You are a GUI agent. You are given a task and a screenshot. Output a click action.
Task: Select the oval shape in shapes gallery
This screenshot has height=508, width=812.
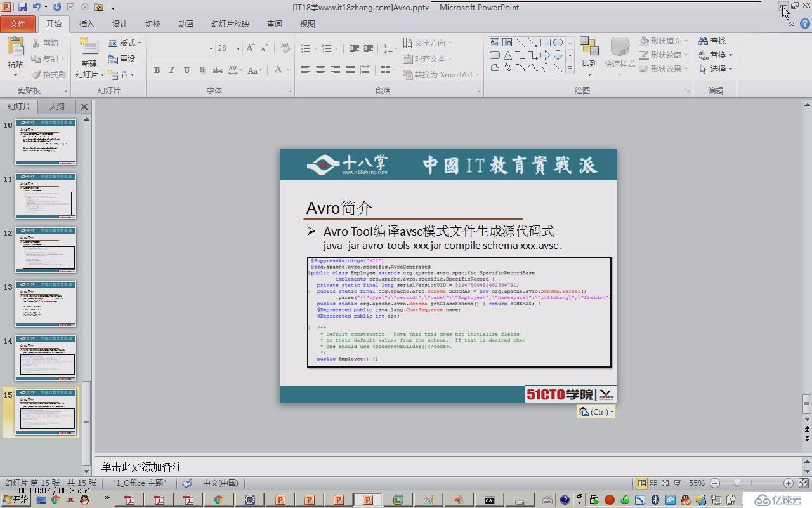pyautogui.click(x=558, y=43)
